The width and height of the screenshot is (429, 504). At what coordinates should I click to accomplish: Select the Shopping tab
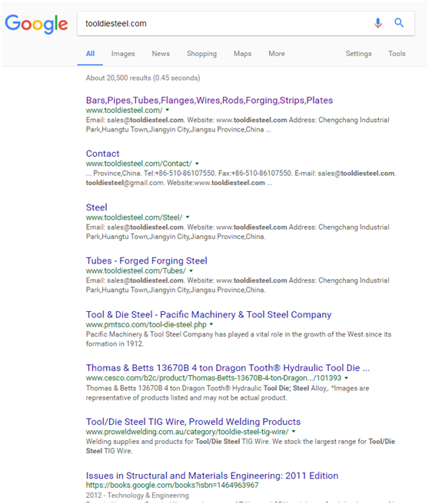click(201, 54)
